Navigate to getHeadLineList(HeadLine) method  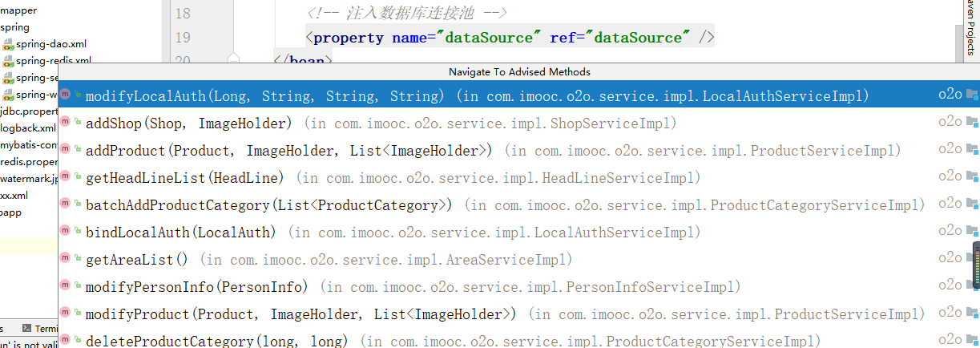[x=518, y=177]
